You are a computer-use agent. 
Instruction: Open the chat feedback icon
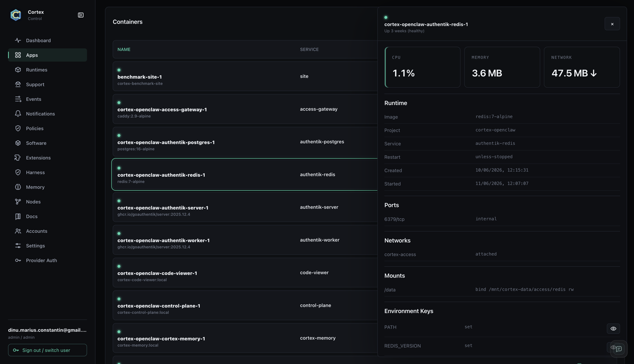click(x=619, y=349)
